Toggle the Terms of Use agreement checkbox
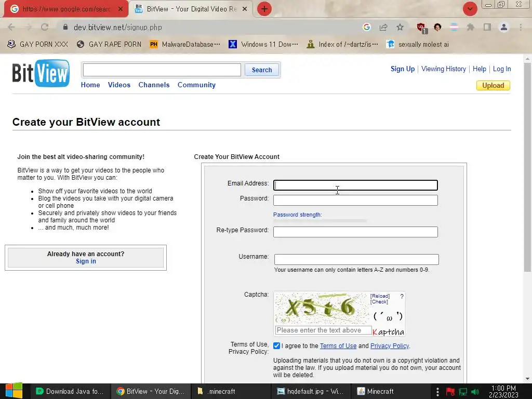The image size is (532, 399). pyautogui.click(x=276, y=345)
